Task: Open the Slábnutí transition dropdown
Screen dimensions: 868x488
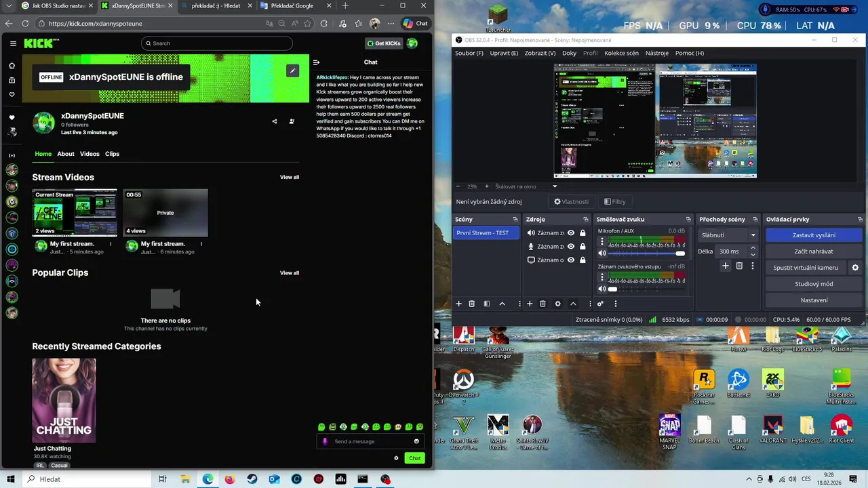Action: [728, 235]
